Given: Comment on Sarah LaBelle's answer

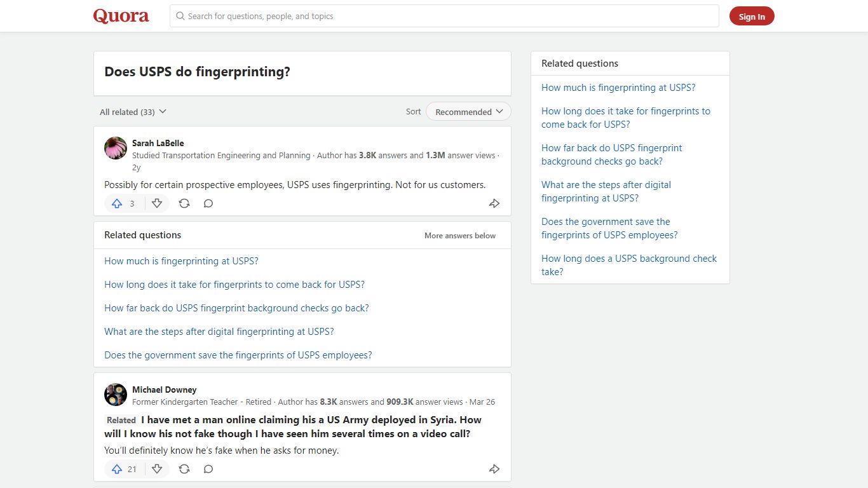Looking at the screenshot, I should click(208, 203).
